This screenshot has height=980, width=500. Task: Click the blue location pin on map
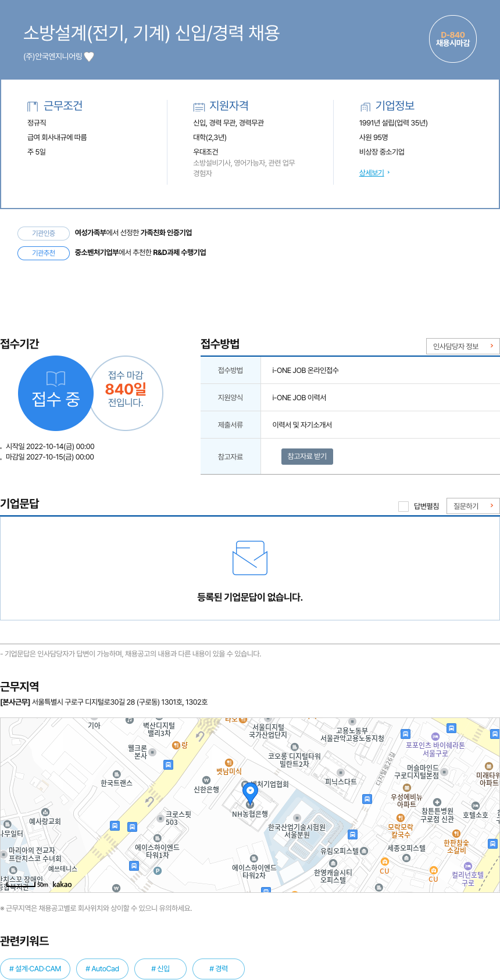click(250, 793)
